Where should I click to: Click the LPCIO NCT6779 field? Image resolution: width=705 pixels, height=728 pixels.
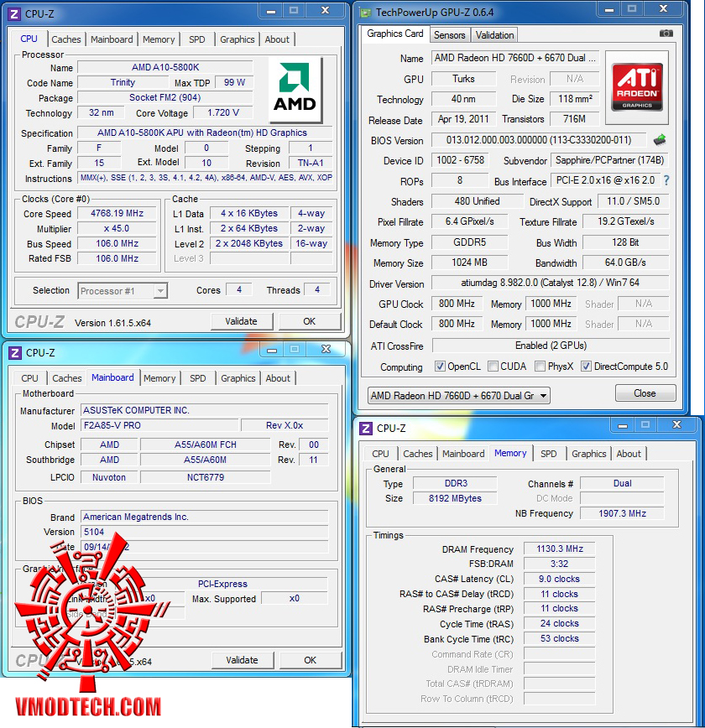click(x=206, y=477)
